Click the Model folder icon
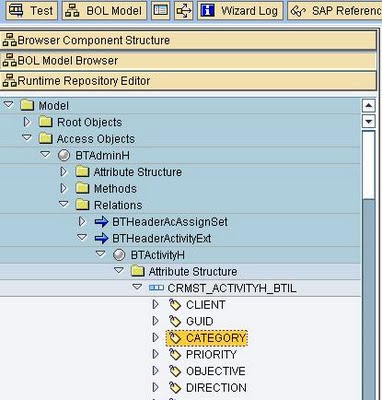 tap(27, 105)
